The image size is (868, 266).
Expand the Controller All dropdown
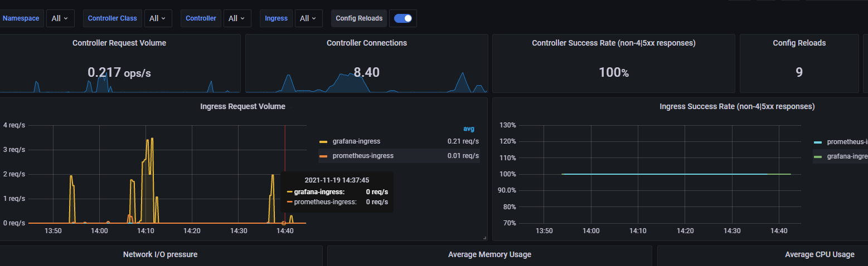point(237,18)
